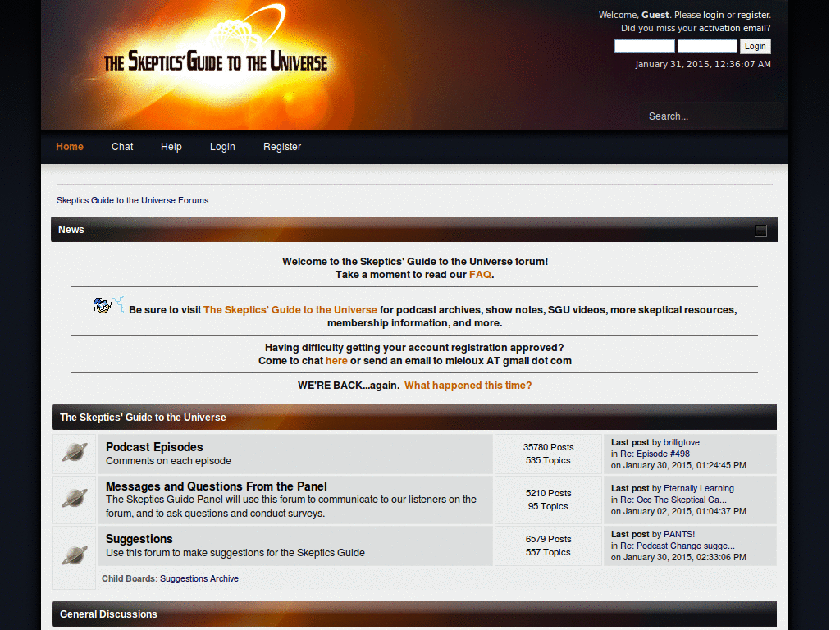Open the Help menu item
The width and height of the screenshot is (840, 630).
[x=171, y=147]
